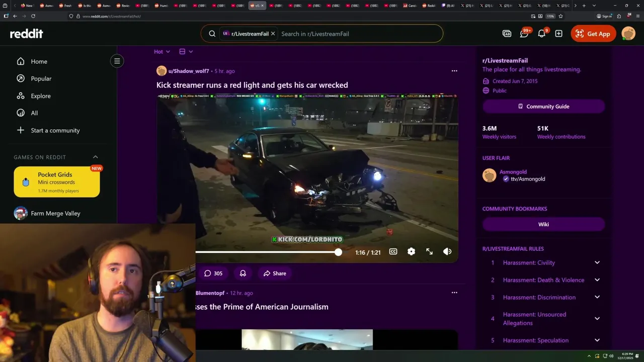
Task: Click the browser Sign in button
Action: 604,16
